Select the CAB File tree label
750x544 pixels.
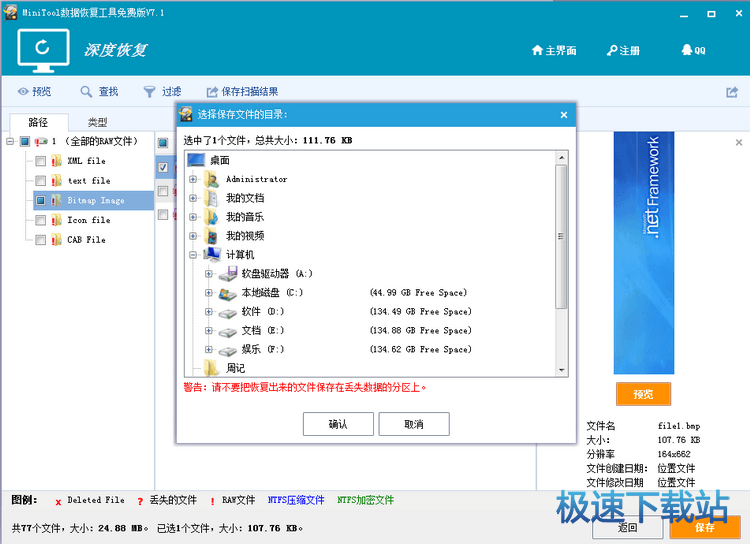(x=87, y=239)
